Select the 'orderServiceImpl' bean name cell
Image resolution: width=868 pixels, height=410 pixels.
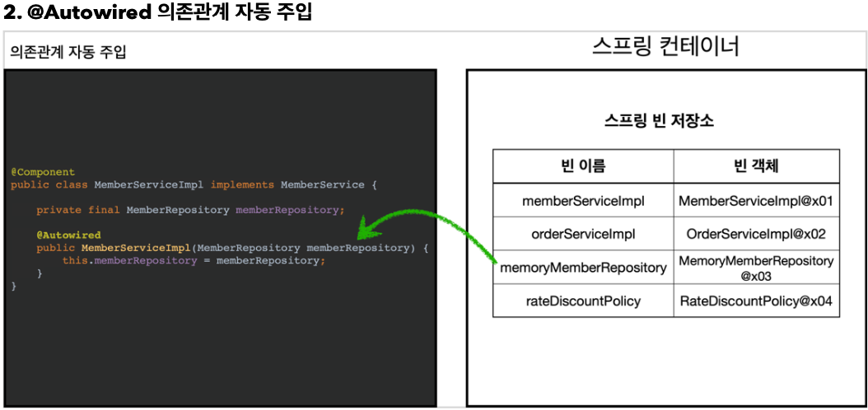[x=583, y=234]
